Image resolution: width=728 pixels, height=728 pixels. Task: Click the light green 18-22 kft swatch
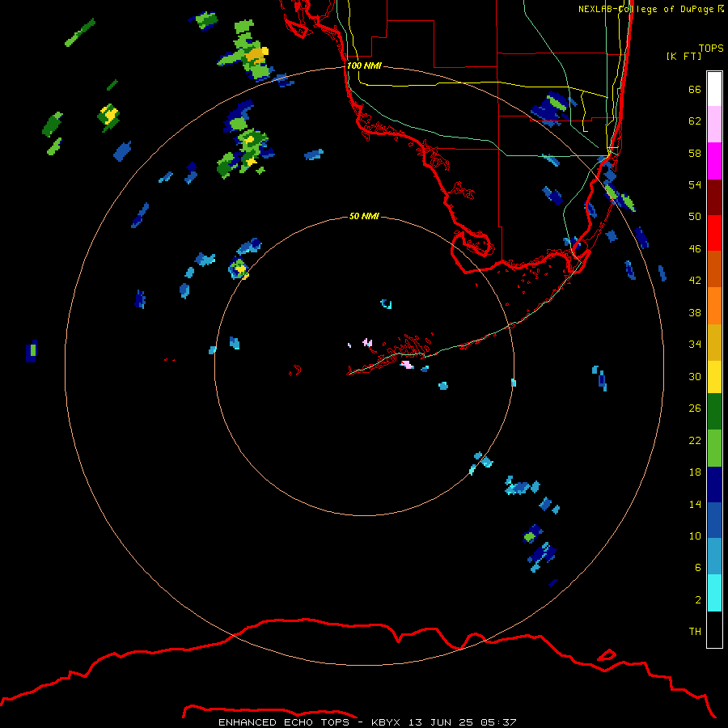tap(714, 448)
